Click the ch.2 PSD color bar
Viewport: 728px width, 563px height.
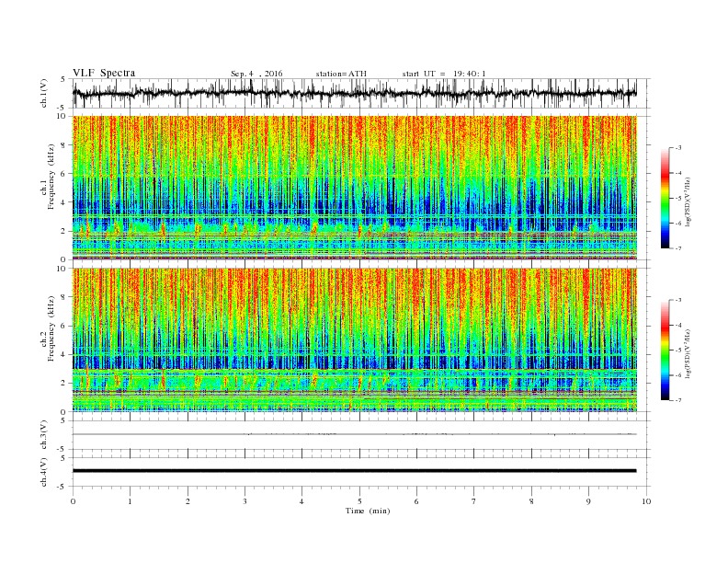665,350
